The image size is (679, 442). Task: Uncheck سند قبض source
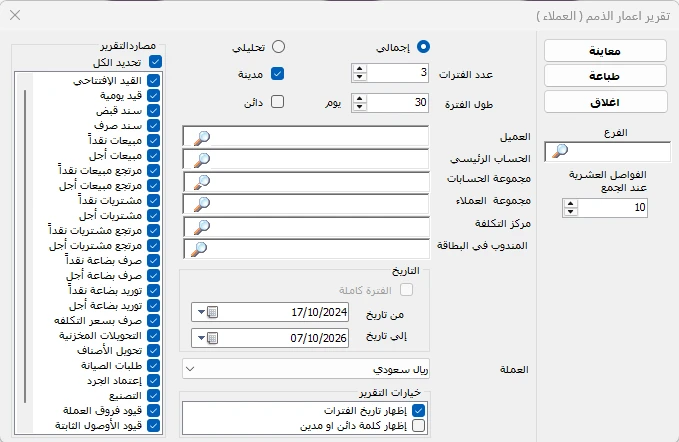tap(153, 110)
